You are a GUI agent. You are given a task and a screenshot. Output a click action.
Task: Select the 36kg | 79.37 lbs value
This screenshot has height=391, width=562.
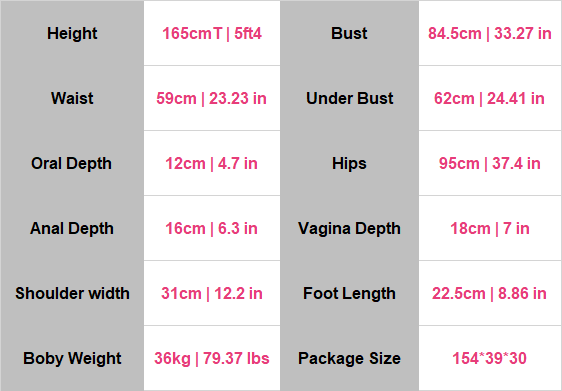pyautogui.click(x=212, y=358)
